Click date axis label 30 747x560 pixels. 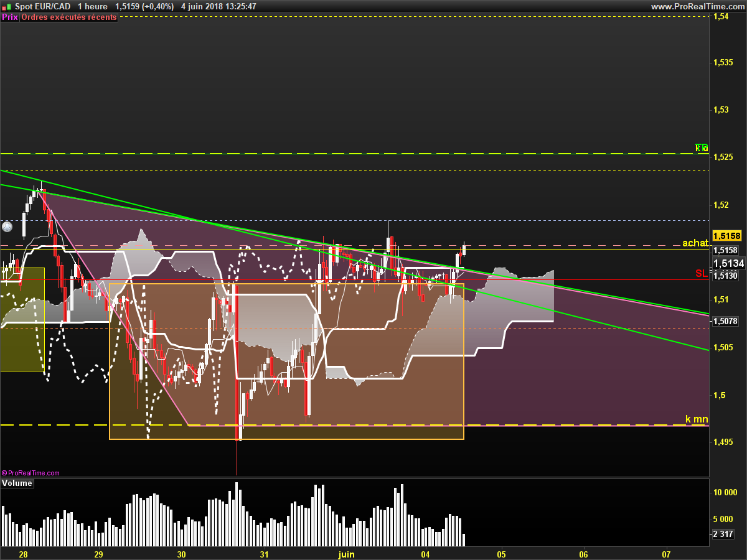[x=181, y=554]
